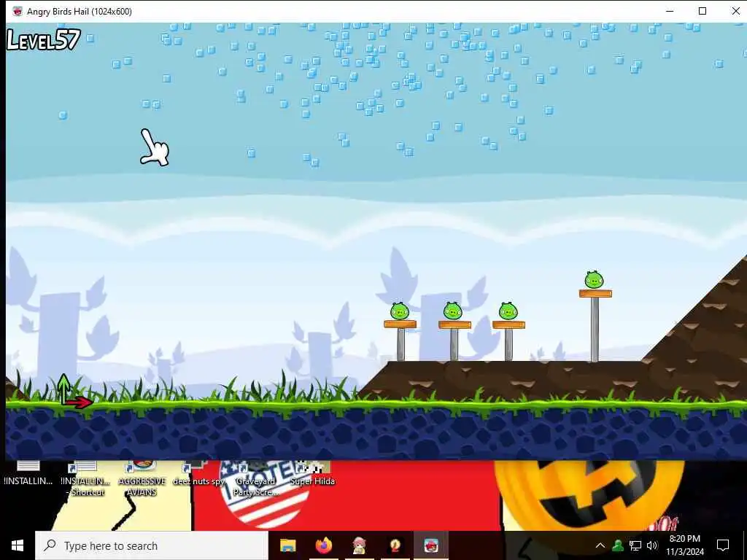Select the wooden plank under the leftmost pig

click(x=400, y=324)
